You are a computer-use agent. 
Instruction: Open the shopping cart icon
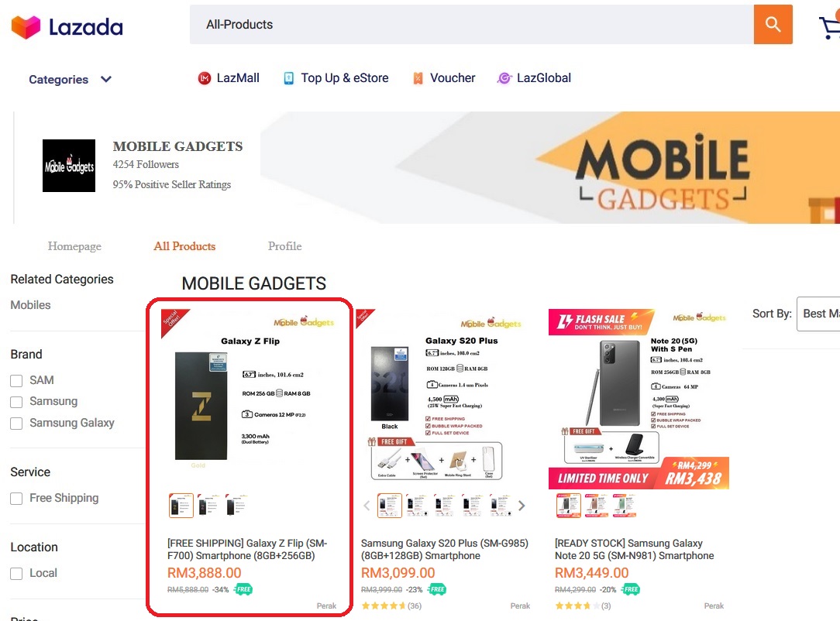point(829,27)
